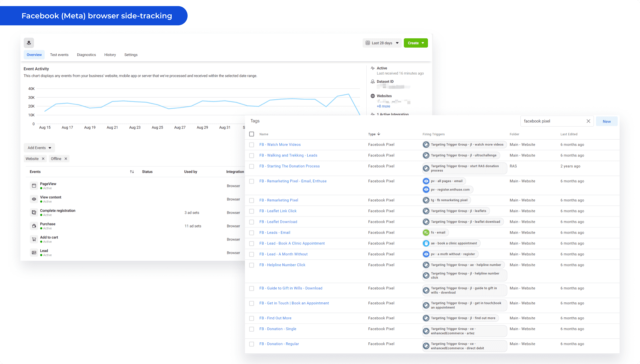Click the Add to cart icon
640x364 pixels.
34,239
